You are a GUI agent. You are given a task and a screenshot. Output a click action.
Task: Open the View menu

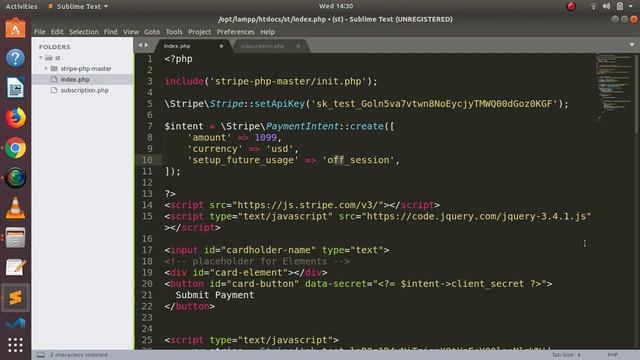[x=131, y=32]
